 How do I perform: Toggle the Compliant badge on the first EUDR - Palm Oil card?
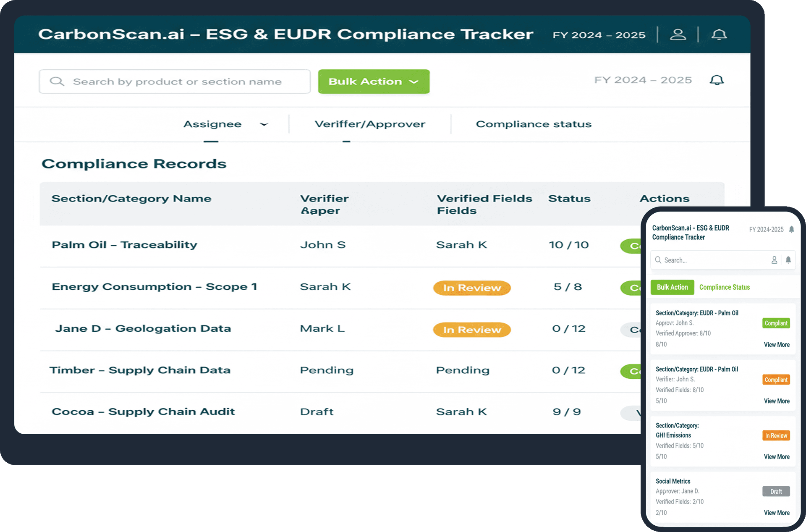click(776, 323)
